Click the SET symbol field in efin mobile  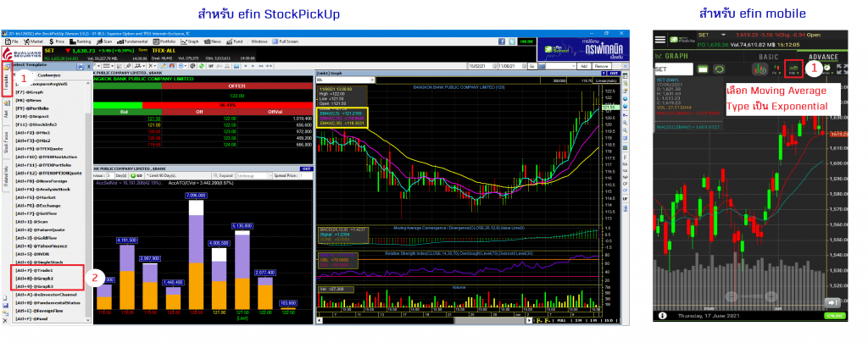point(673,69)
